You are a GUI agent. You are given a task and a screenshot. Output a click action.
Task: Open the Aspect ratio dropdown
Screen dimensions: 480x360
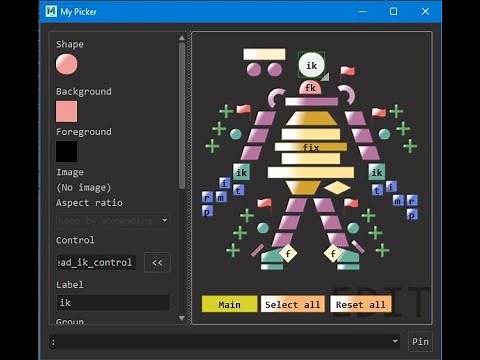[113, 220]
